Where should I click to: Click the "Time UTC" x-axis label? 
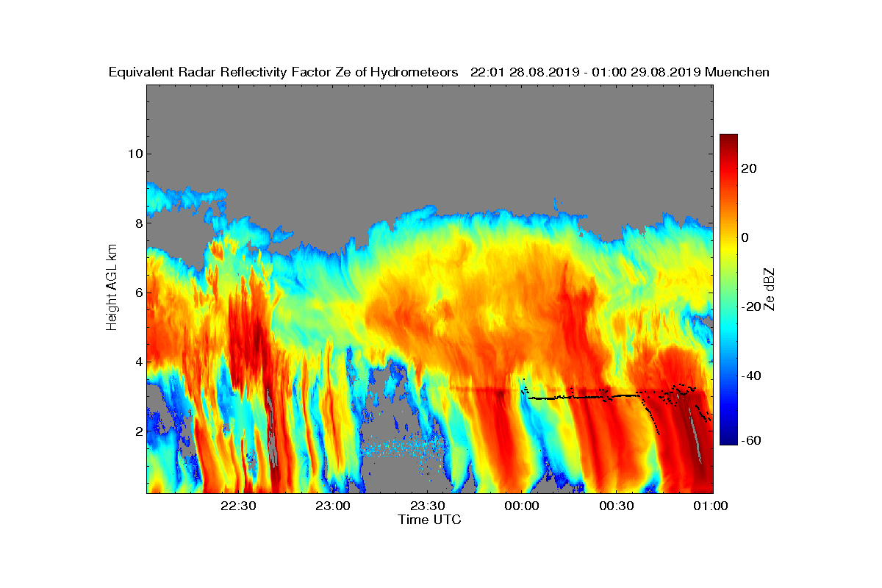[x=430, y=520]
